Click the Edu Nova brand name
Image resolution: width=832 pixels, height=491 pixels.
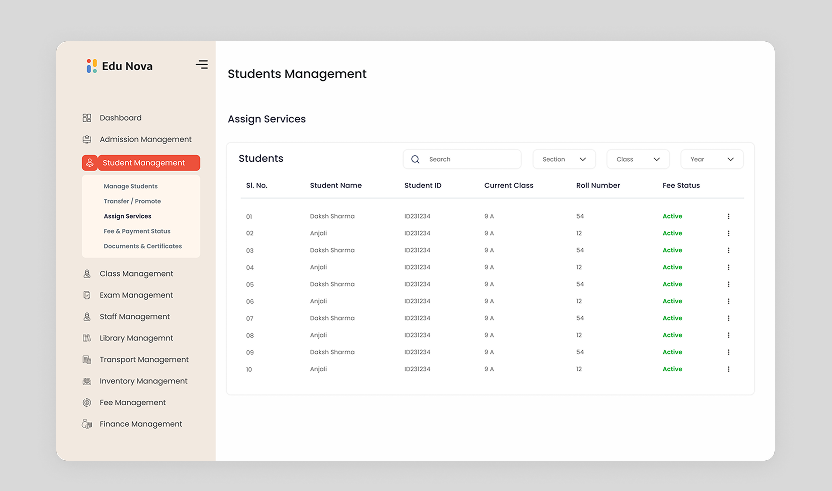pos(127,66)
